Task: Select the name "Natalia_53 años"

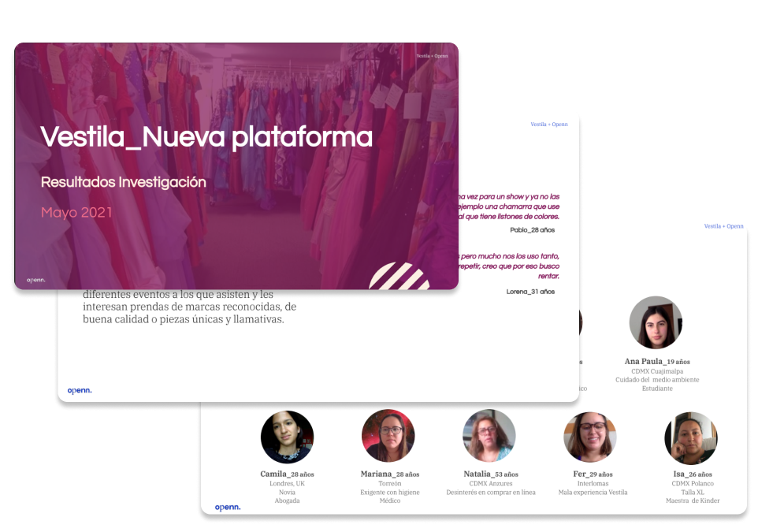Action: [x=491, y=474]
